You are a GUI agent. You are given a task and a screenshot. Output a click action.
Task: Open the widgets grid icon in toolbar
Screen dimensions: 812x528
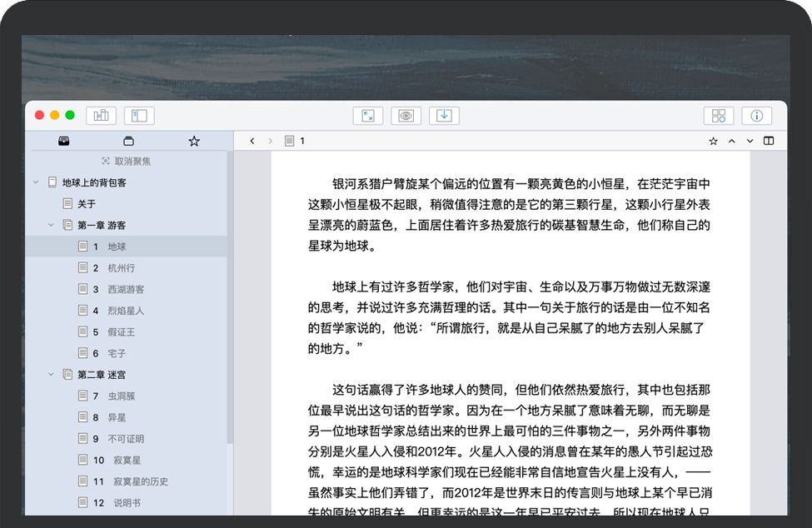(719, 116)
